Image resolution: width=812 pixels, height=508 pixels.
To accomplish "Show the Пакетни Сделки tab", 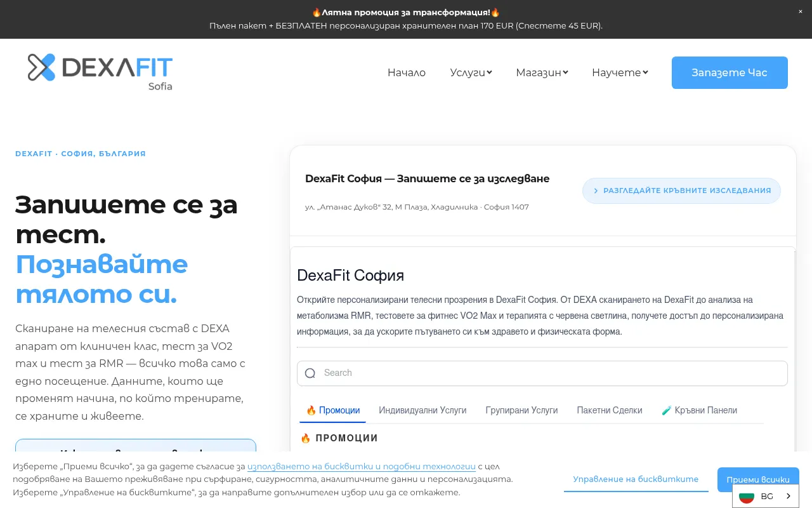I will point(610,410).
